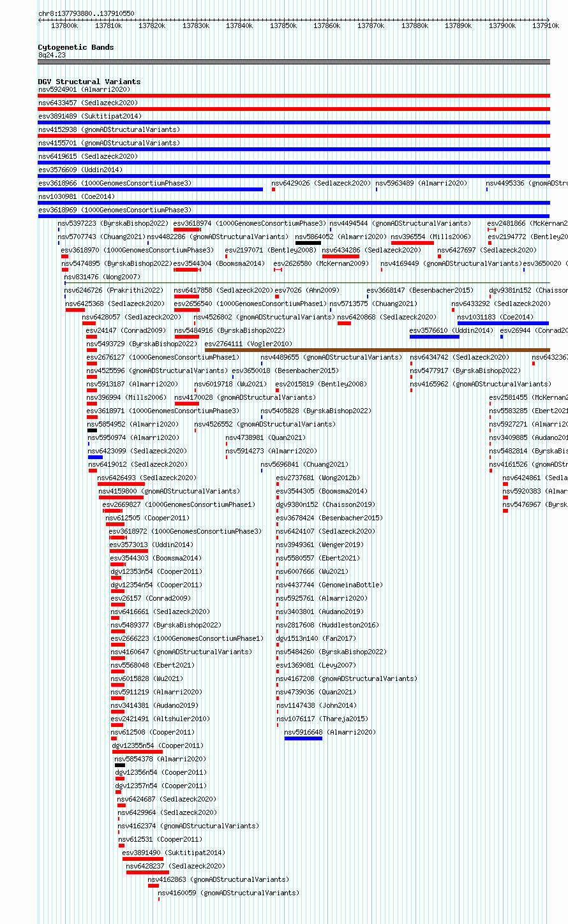Open nsv6427697 (Sedlazeck2020) variant label
568x924 pixels.
point(487,250)
